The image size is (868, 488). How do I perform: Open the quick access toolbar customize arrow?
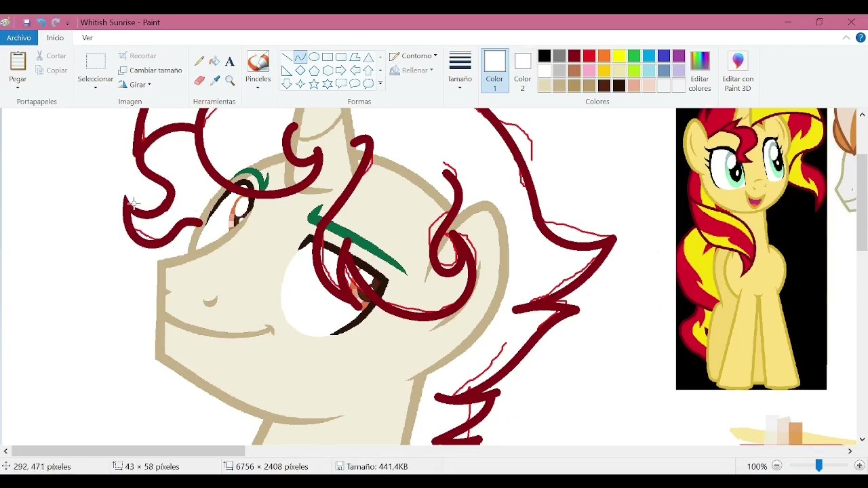(x=68, y=23)
